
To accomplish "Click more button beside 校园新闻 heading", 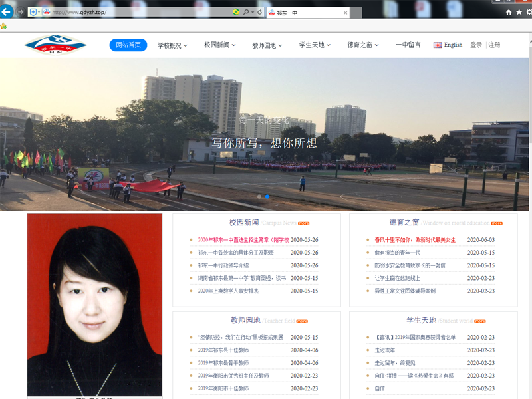I will click(304, 223).
